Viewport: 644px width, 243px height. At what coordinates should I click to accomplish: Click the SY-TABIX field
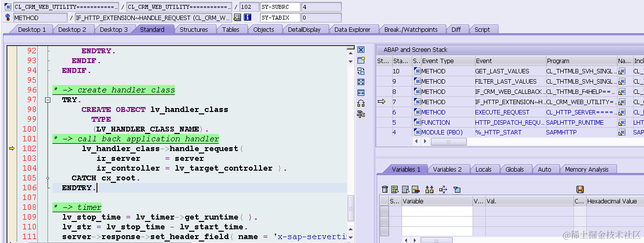pyautogui.click(x=280, y=18)
